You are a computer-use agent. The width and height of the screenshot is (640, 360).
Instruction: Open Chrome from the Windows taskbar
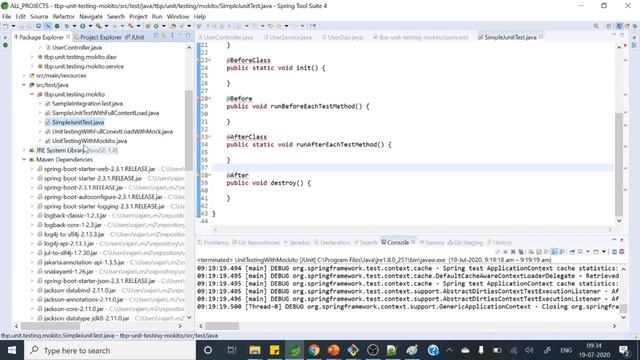(314, 350)
